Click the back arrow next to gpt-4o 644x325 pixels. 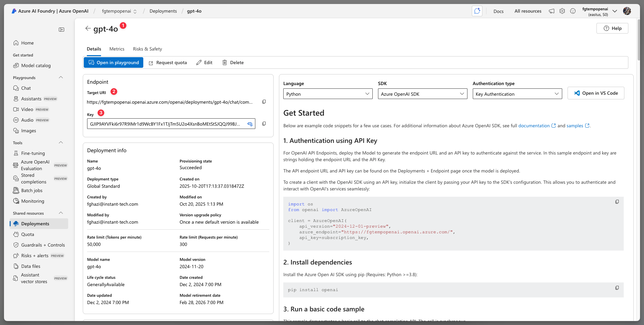point(88,29)
